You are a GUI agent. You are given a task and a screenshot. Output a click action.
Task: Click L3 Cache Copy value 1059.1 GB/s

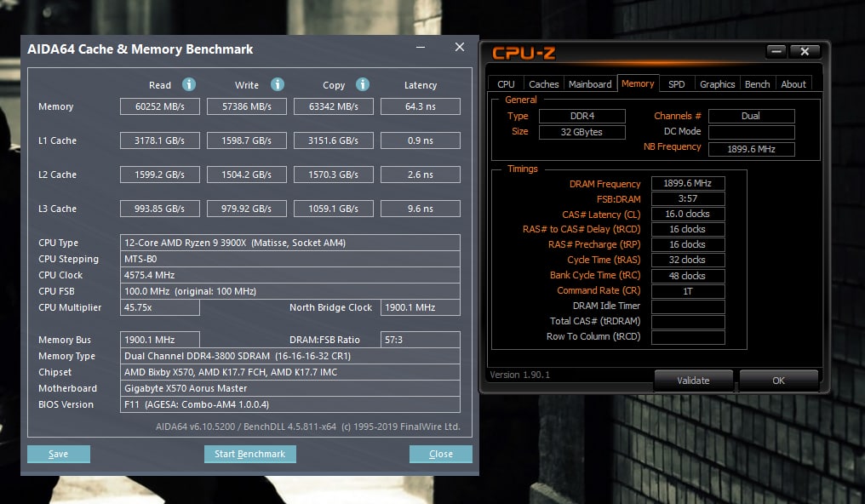pyautogui.click(x=333, y=209)
